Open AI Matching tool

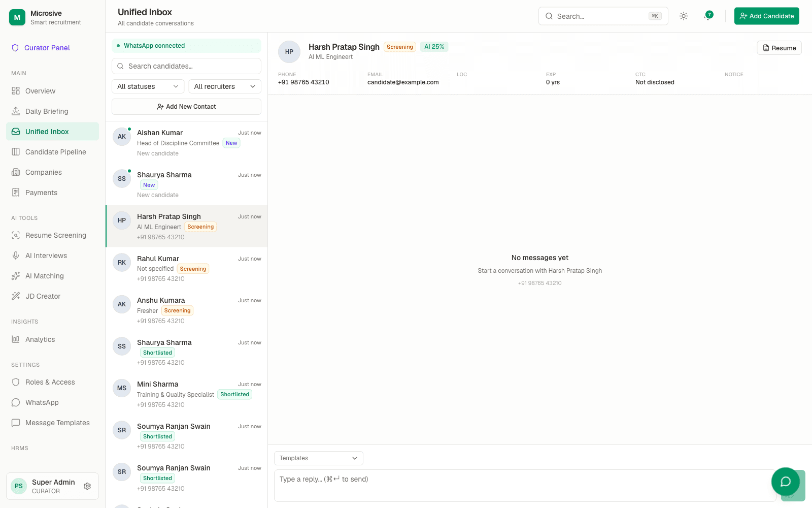pos(52,276)
